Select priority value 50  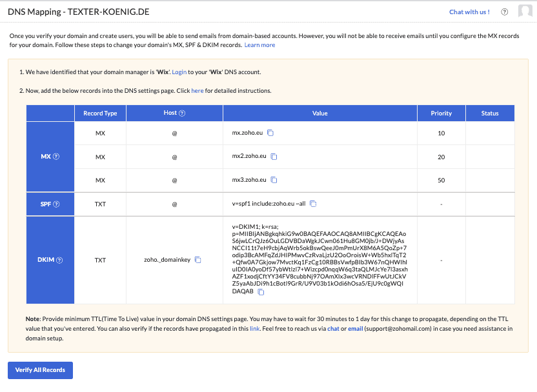[x=441, y=181]
